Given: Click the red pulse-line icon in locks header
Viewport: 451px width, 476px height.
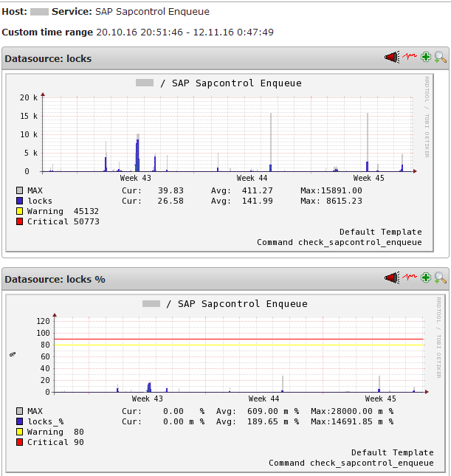Looking at the screenshot, I should coord(410,56).
